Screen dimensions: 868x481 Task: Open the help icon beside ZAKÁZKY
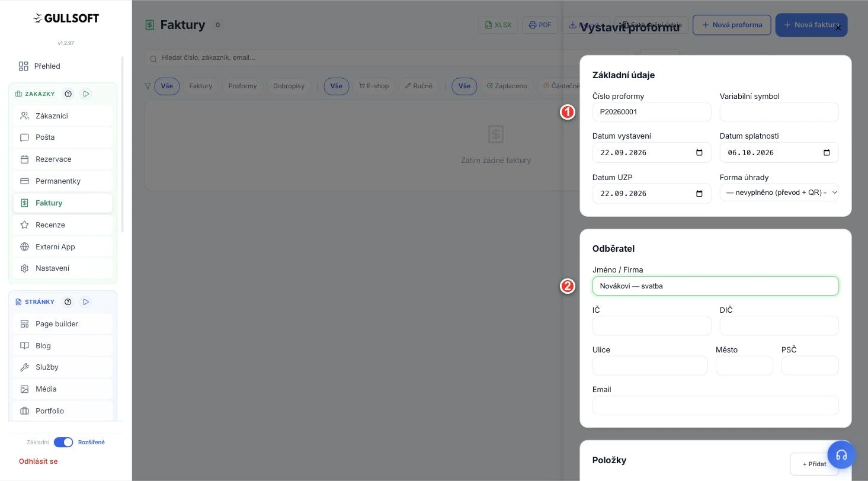tap(68, 94)
